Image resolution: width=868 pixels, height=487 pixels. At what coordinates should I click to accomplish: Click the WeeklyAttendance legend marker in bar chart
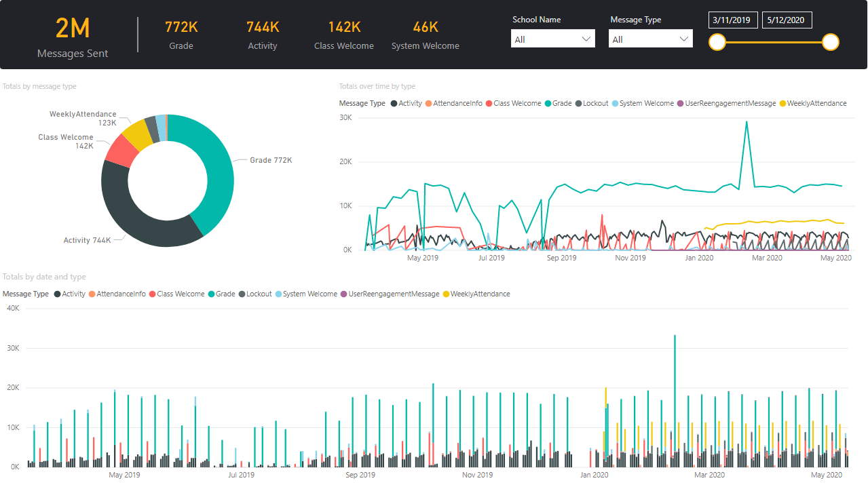coord(445,294)
